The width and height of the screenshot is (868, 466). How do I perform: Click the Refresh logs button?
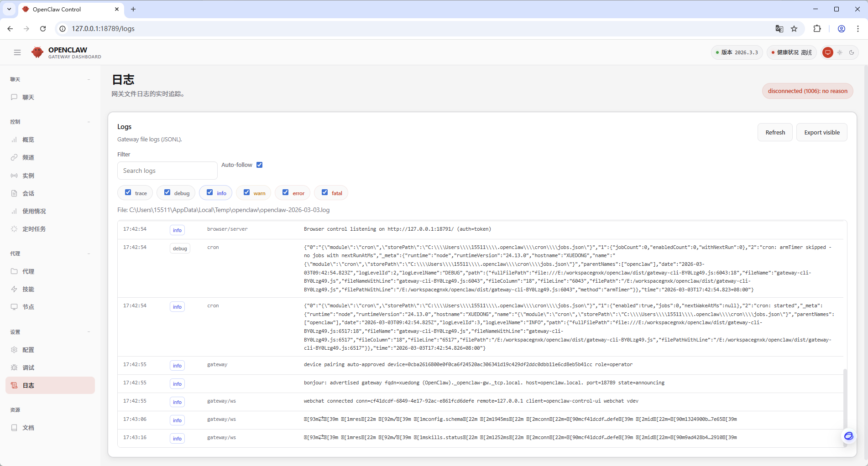coord(775,132)
